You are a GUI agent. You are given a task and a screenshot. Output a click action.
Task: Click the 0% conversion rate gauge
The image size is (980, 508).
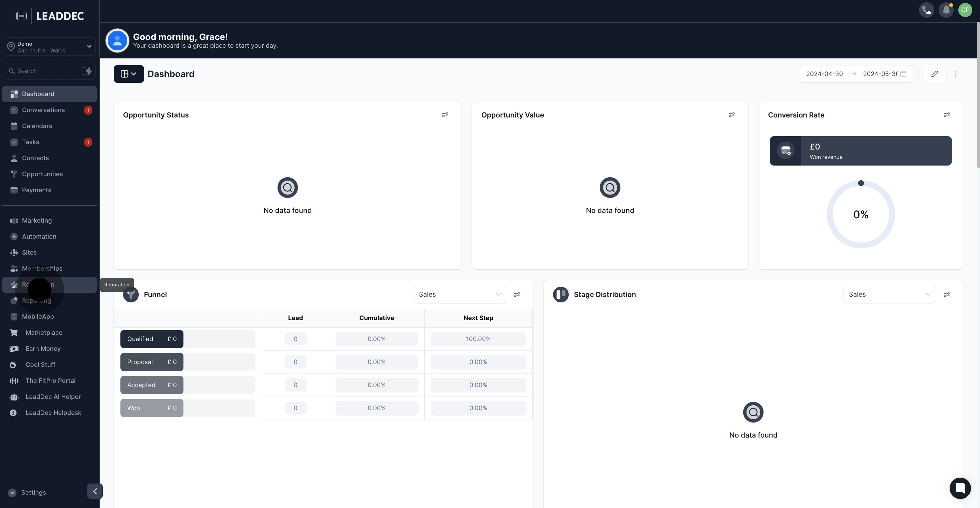(x=861, y=214)
